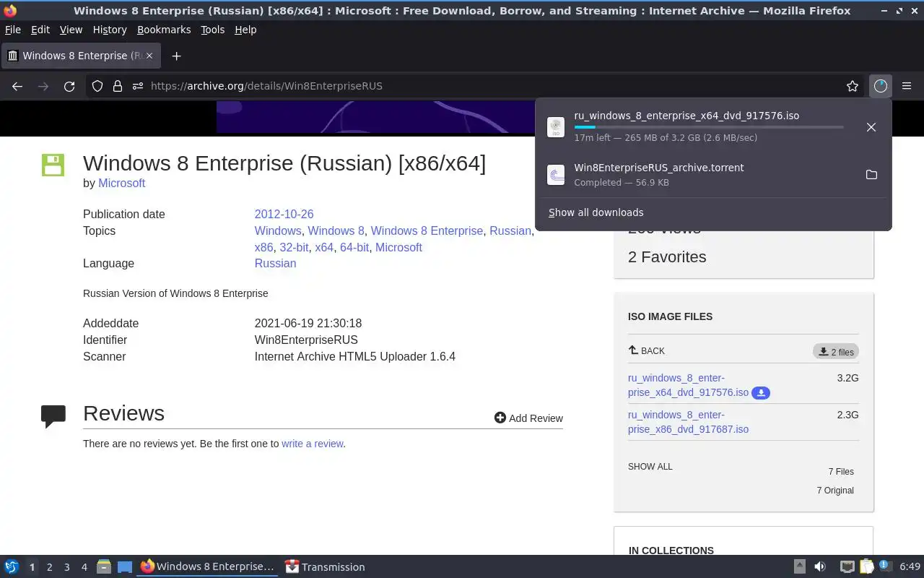
Task: Open the 32-bit topic link
Action: pos(294,248)
